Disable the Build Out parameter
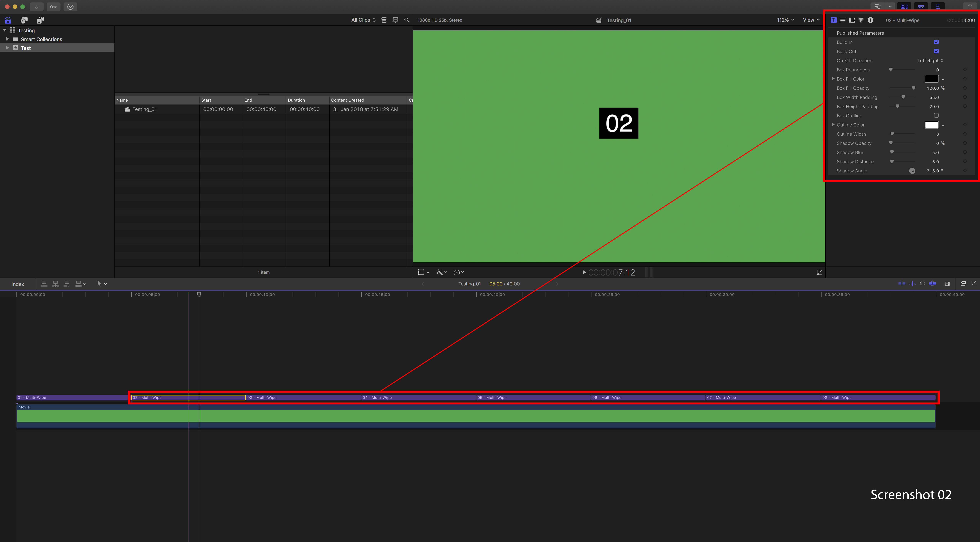980x542 pixels. 936,51
